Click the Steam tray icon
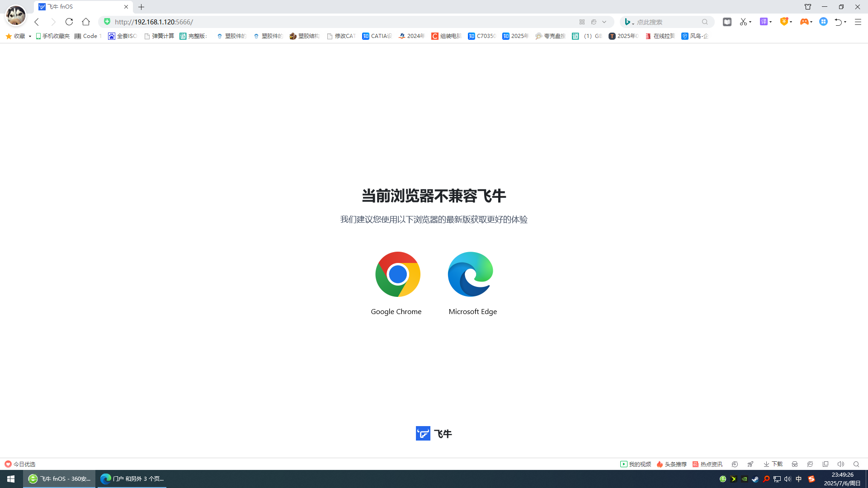 click(x=755, y=479)
